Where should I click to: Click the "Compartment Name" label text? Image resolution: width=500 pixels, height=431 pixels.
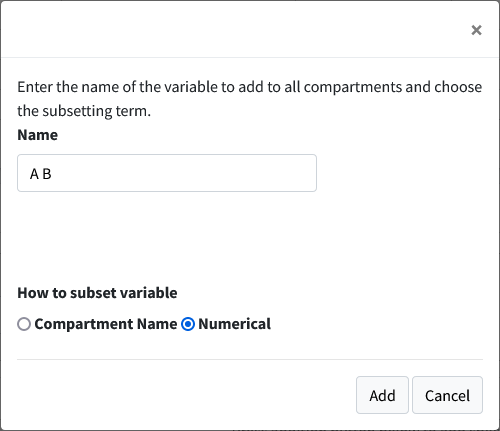pos(106,324)
